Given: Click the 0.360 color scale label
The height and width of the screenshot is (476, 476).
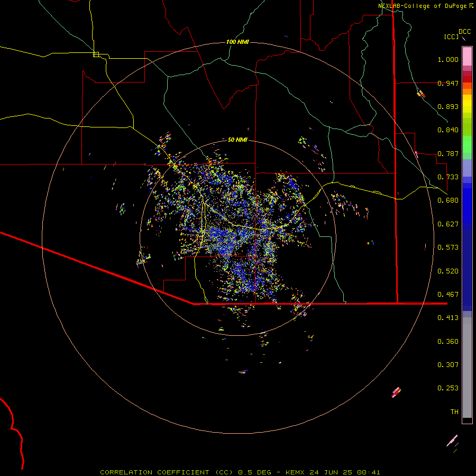Looking at the screenshot, I should [448, 342].
